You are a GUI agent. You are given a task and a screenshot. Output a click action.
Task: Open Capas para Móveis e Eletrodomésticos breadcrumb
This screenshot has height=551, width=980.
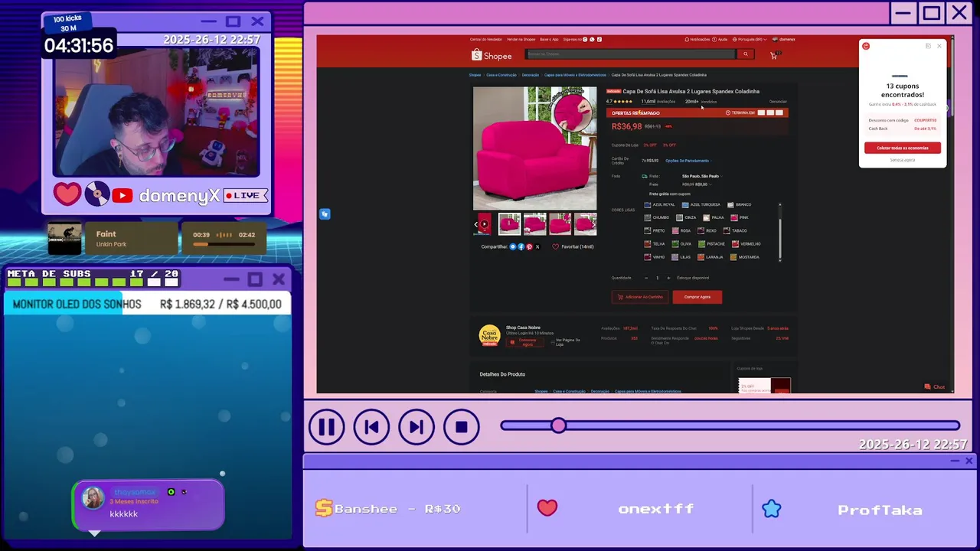[575, 75]
